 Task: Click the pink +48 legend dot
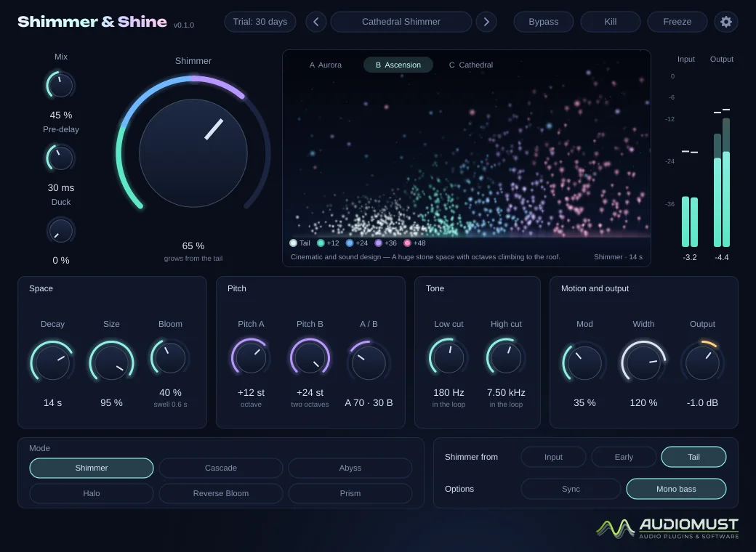(x=407, y=243)
